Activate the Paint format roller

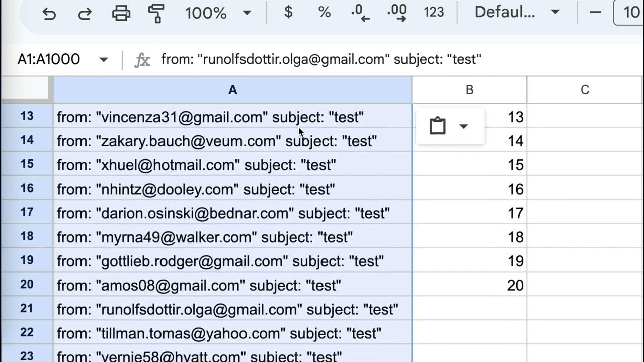[x=156, y=13]
